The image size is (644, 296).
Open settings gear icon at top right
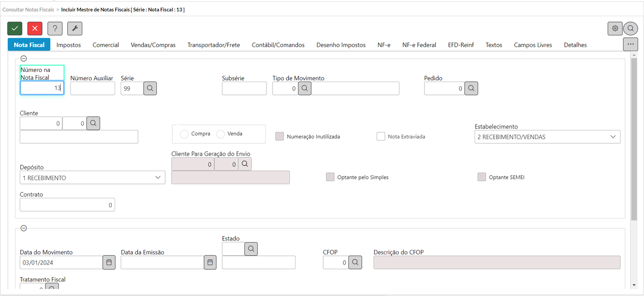point(615,29)
